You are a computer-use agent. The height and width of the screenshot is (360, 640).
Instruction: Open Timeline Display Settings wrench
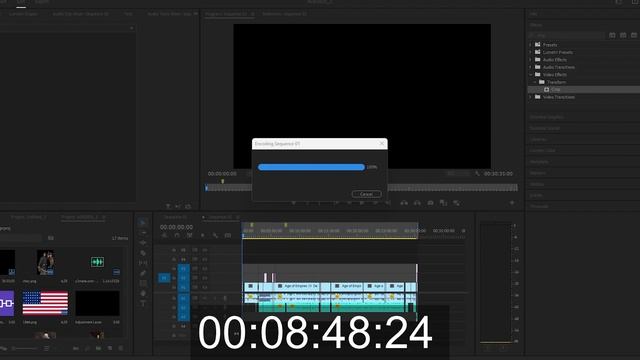click(x=215, y=236)
